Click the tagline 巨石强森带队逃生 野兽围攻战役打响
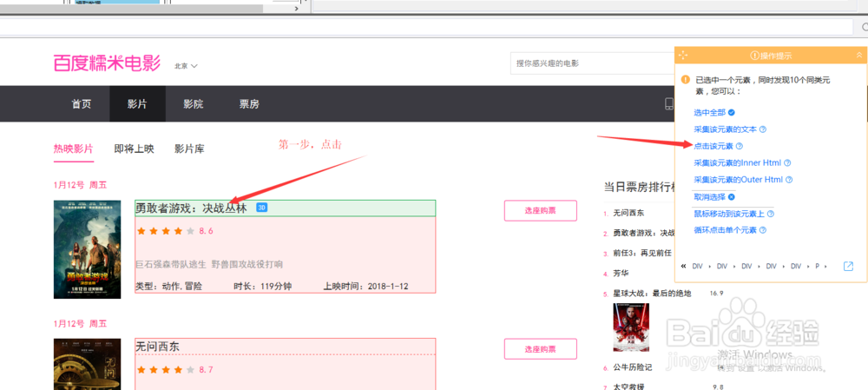Screen dimensions: 868x390 pyautogui.click(x=209, y=264)
